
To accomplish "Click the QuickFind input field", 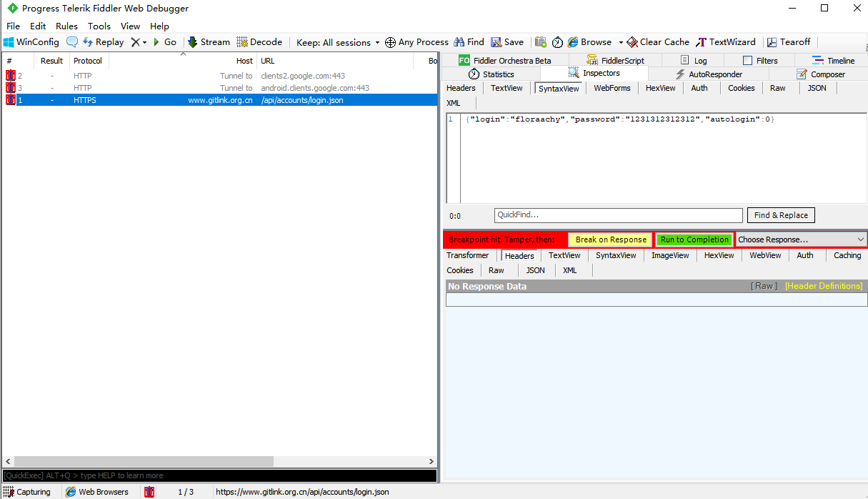I will pos(619,215).
